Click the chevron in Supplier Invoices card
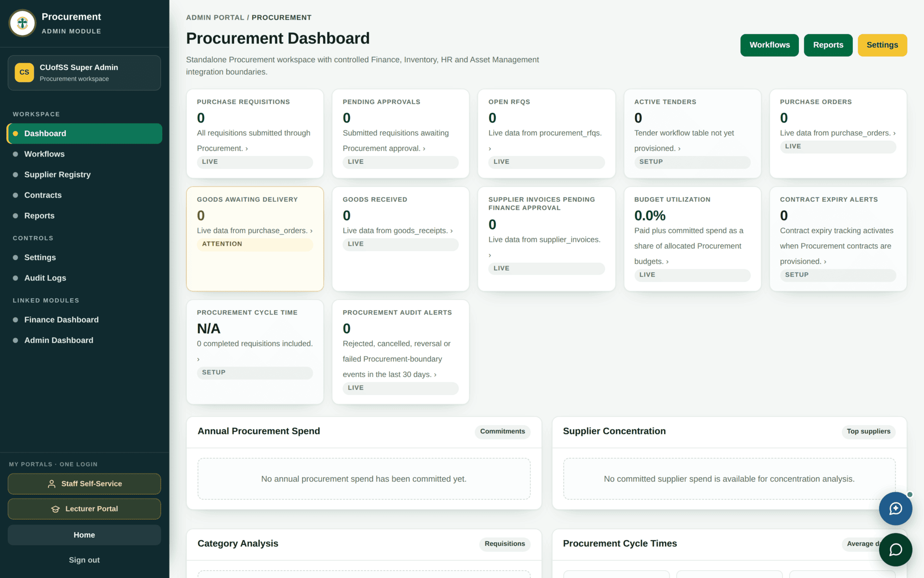This screenshot has height=578, width=924. click(490, 255)
